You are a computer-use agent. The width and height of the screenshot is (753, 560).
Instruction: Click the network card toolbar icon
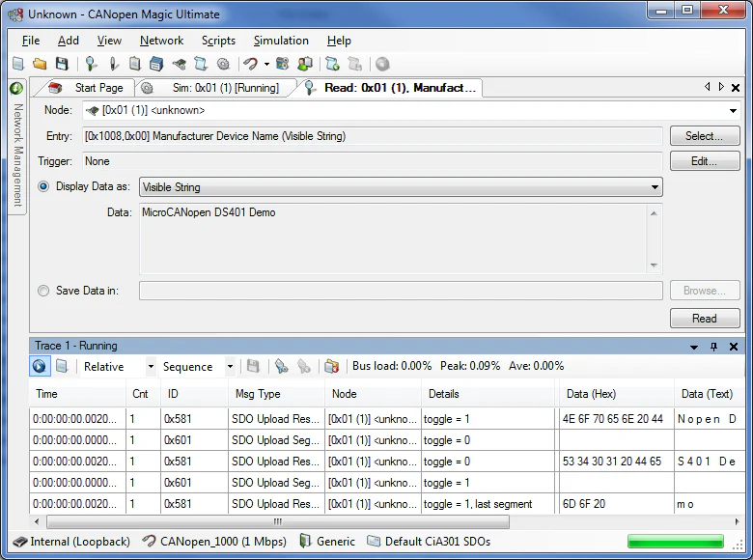[x=179, y=64]
